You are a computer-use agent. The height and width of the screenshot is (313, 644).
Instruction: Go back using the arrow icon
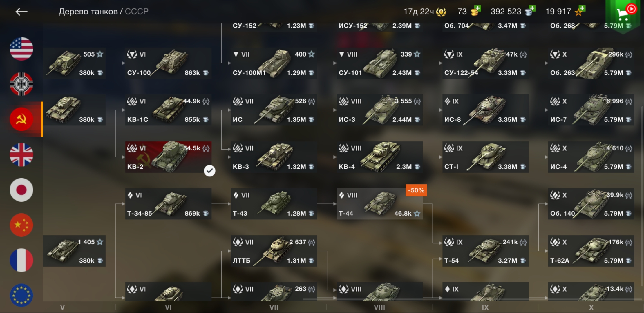tap(21, 12)
